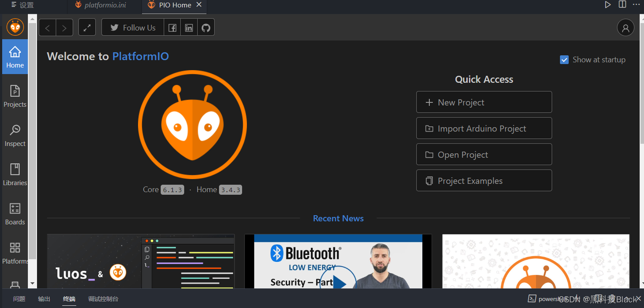The width and height of the screenshot is (644, 308).
Task: Open the editor More Actions ellipsis
Action: 636,4
